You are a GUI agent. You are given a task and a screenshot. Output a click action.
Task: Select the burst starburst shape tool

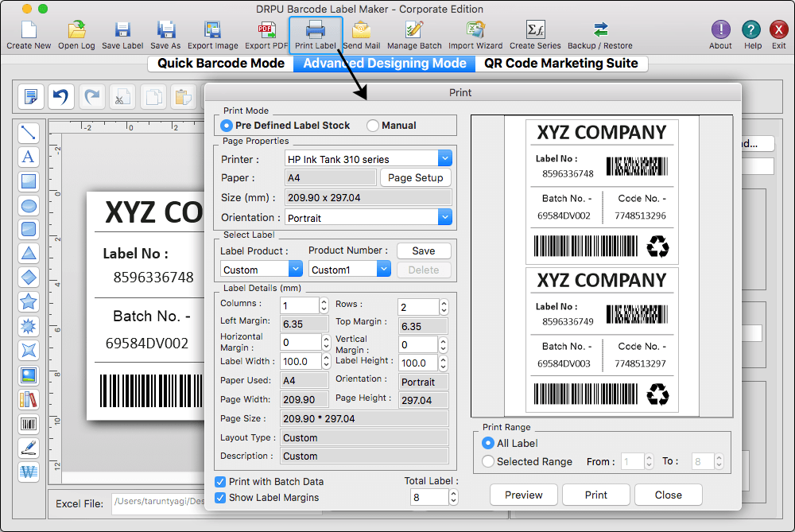click(29, 326)
